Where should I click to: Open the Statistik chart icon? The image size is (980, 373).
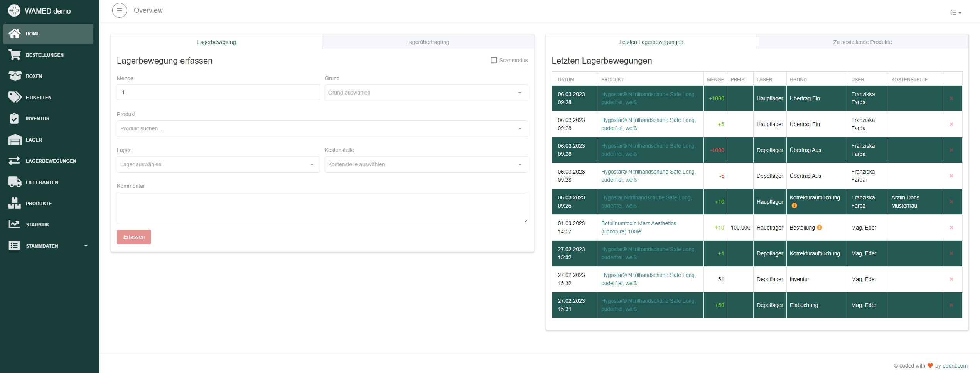15,224
